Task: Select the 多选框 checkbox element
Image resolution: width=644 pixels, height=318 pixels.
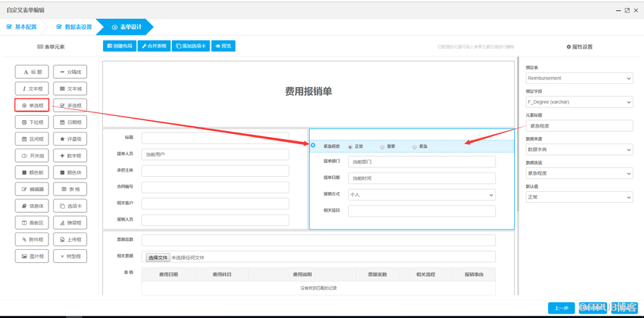Action: tap(70, 106)
